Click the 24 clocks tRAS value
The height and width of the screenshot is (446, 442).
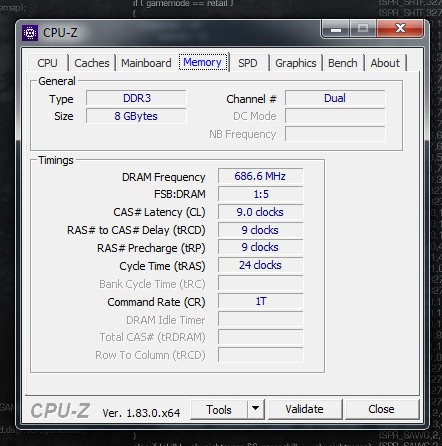(x=260, y=265)
